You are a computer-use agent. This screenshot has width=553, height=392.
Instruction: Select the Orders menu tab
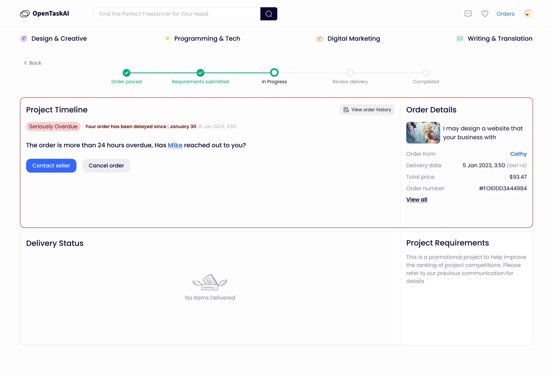click(505, 14)
